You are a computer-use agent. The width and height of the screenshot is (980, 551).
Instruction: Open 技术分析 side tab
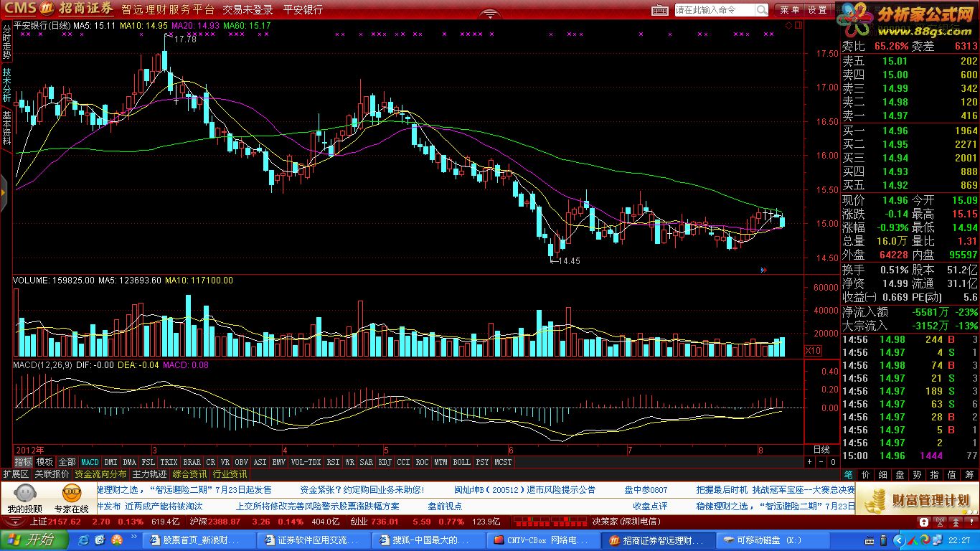point(6,84)
